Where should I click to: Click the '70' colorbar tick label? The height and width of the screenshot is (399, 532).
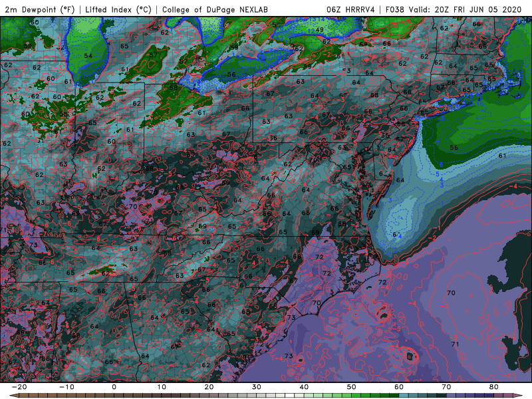pyautogui.click(x=446, y=387)
